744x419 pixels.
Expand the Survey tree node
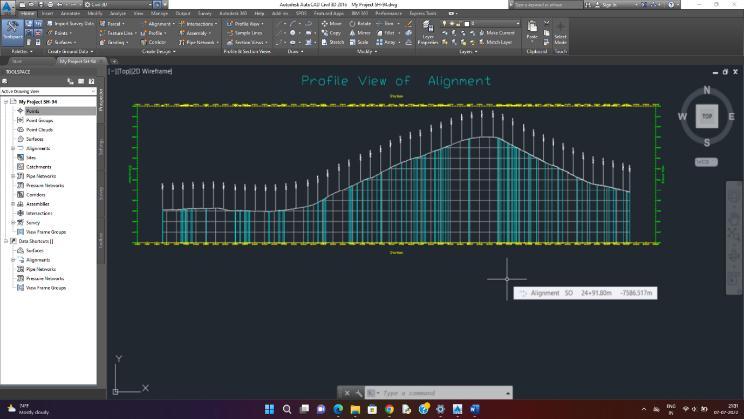[13, 223]
